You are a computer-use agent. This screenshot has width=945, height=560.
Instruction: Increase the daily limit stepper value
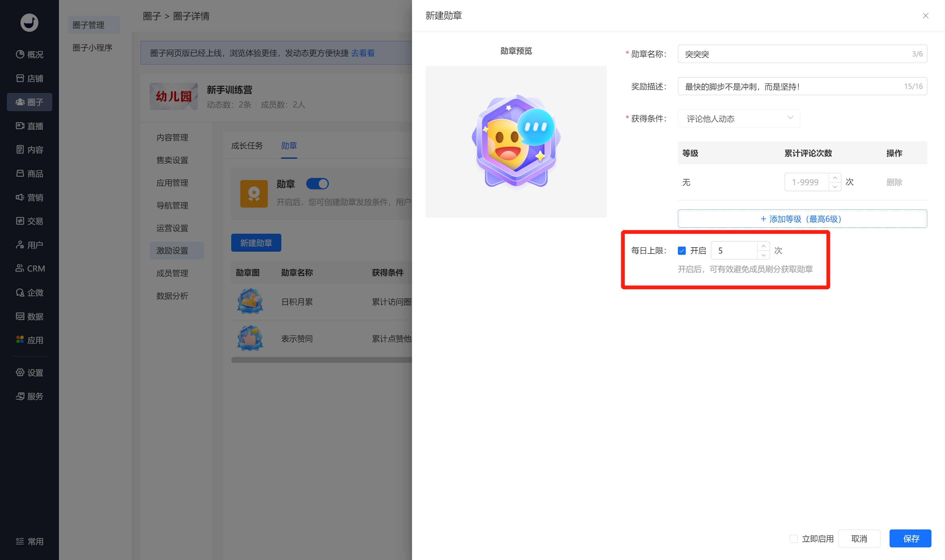pos(763,246)
